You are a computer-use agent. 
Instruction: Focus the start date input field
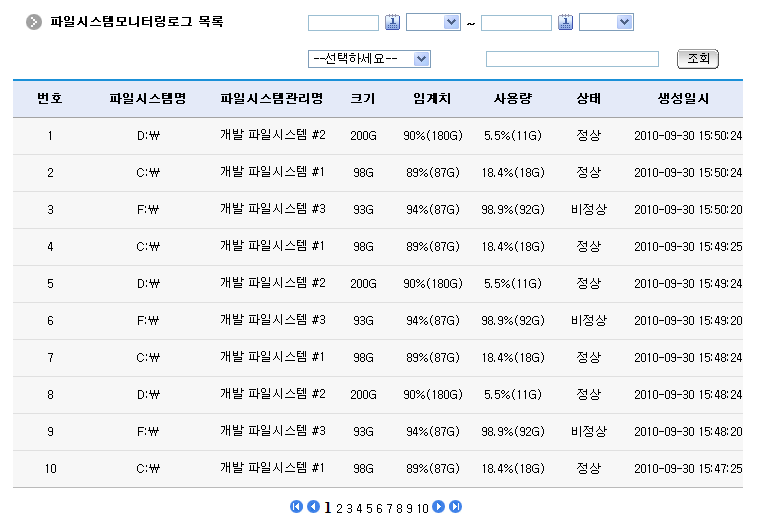343,23
